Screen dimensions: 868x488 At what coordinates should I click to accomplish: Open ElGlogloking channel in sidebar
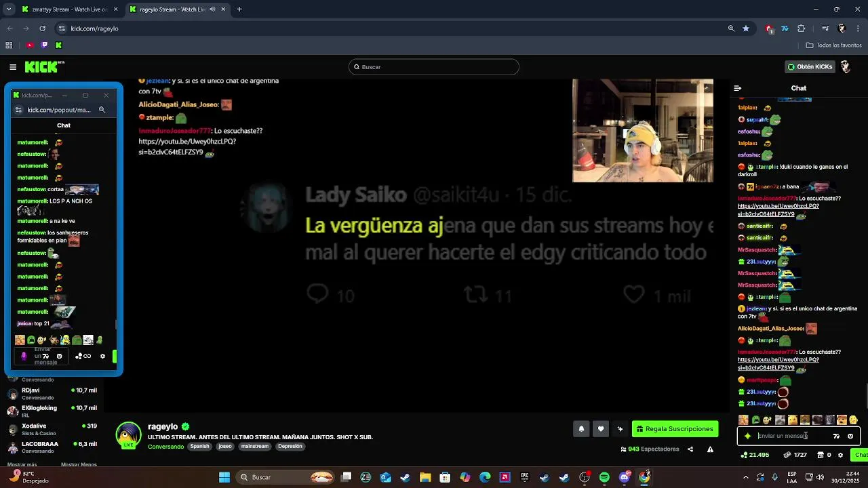[x=52, y=411]
